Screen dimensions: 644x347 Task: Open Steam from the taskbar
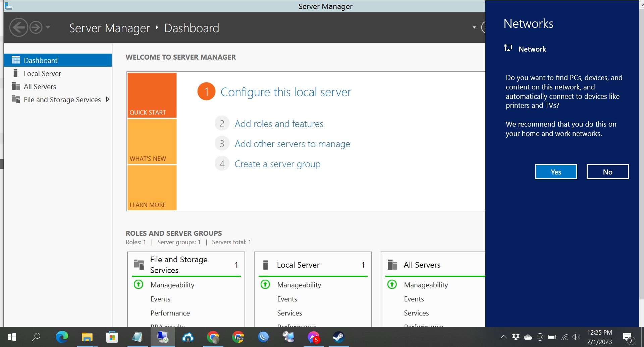tap(338, 337)
